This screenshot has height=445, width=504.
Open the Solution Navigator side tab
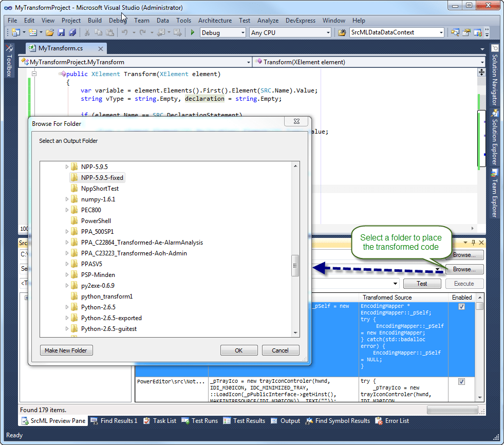(495, 75)
